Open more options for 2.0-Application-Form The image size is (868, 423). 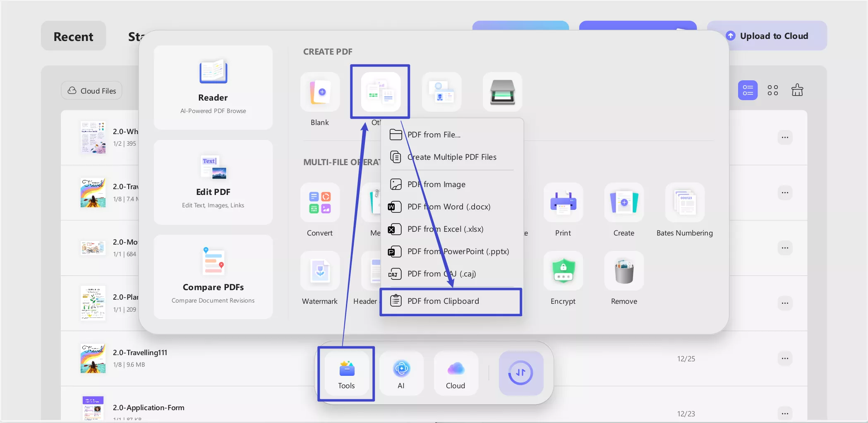coord(785,413)
